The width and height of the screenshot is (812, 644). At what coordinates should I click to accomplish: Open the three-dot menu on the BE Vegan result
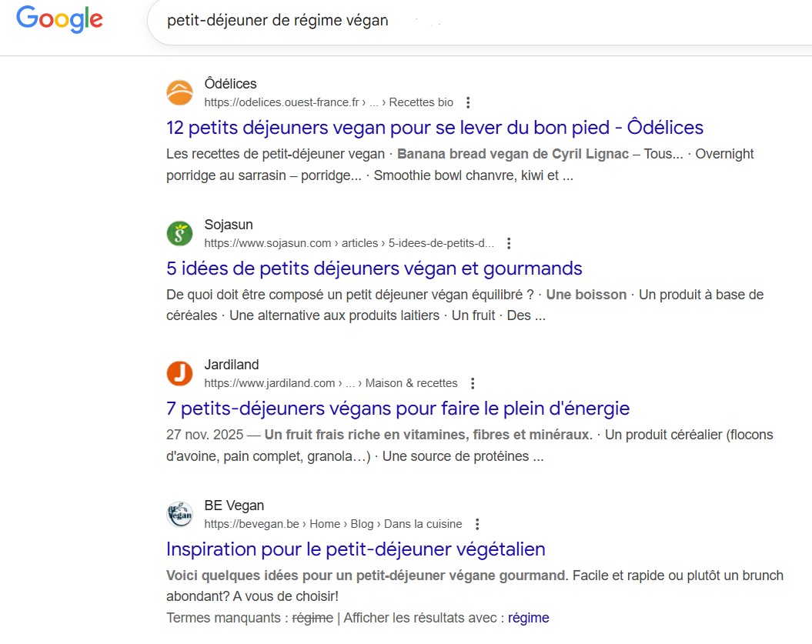pyautogui.click(x=477, y=523)
